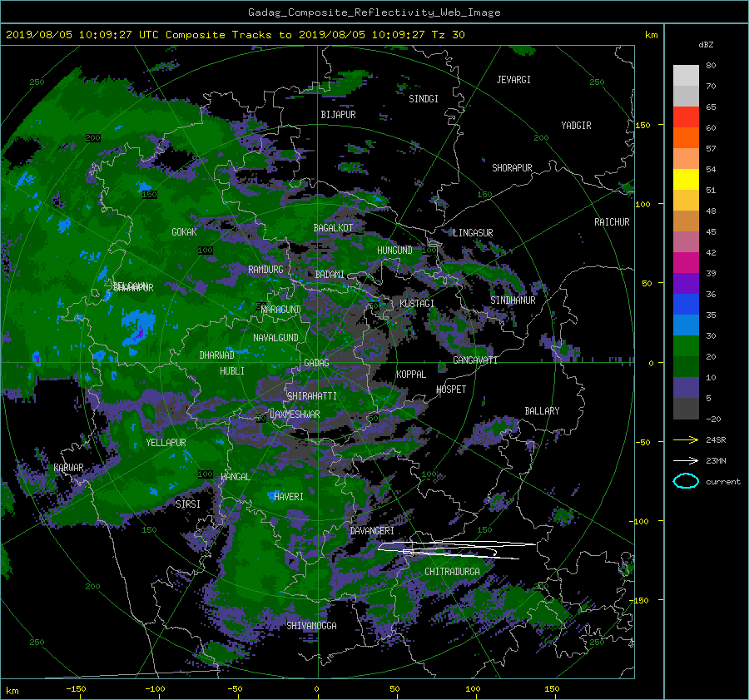Image resolution: width=749 pixels, height=700 pixels.
Task: Click the DAVANGERI city label
Action: (x=372, y=531)
